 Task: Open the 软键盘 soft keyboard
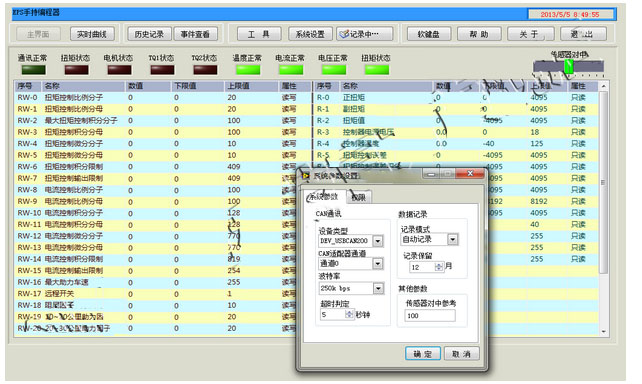tap(429, 34)
